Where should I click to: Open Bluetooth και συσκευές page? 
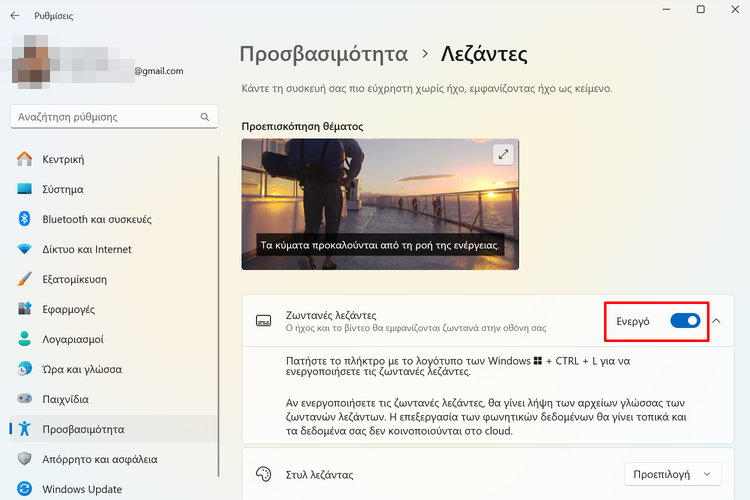tap(114, 219)
